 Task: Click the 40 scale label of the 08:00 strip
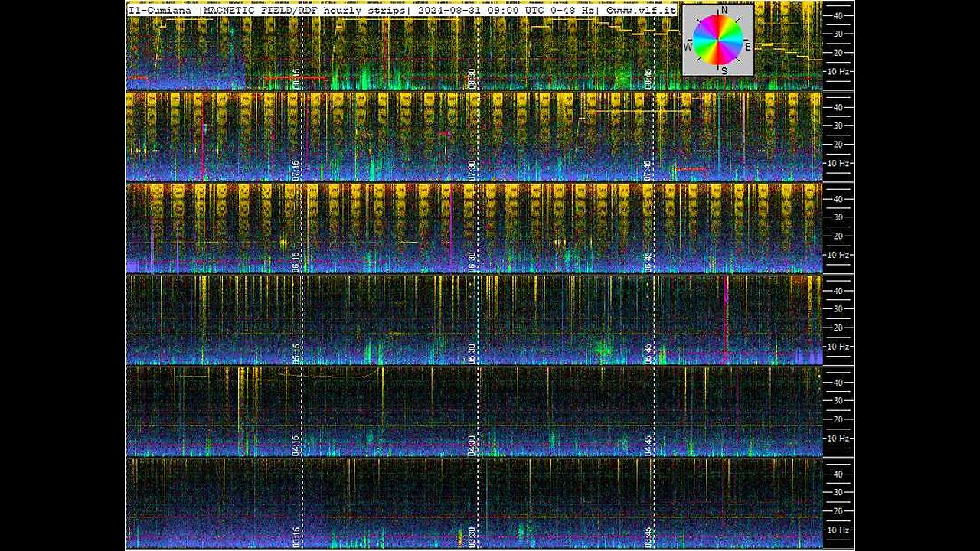(838, 15)
